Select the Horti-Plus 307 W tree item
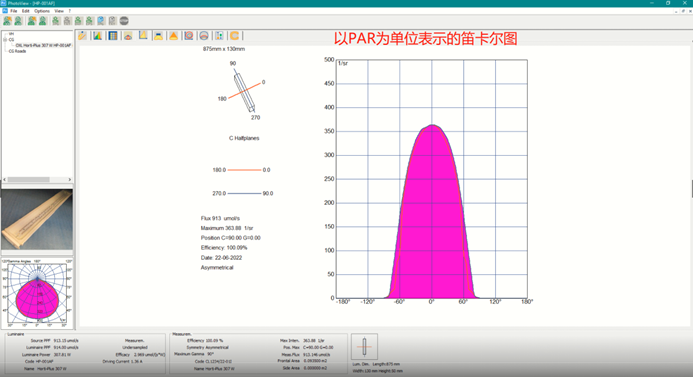 tap(43, 46)
